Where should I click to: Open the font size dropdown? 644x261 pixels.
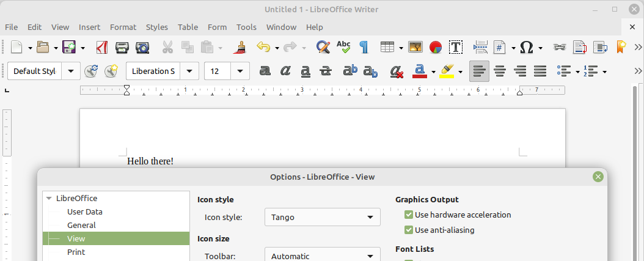point(241,72)
